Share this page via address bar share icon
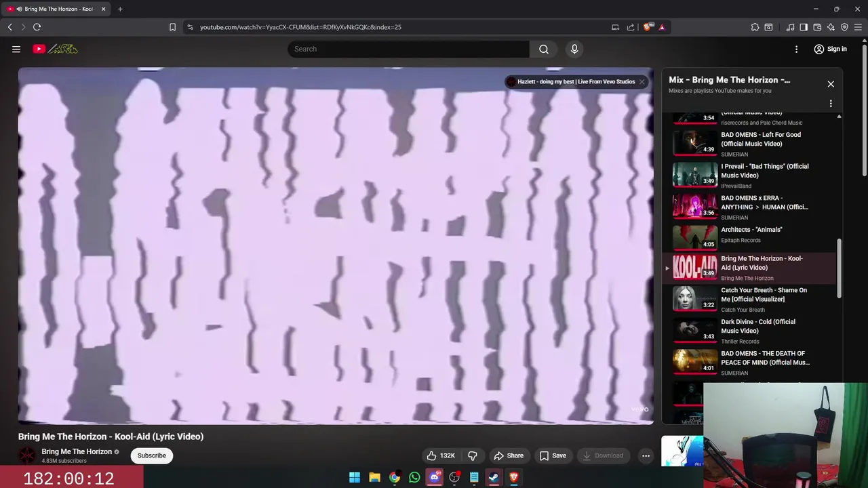The image size is (868, 488). pyautogui.click(x=631, y=27)
